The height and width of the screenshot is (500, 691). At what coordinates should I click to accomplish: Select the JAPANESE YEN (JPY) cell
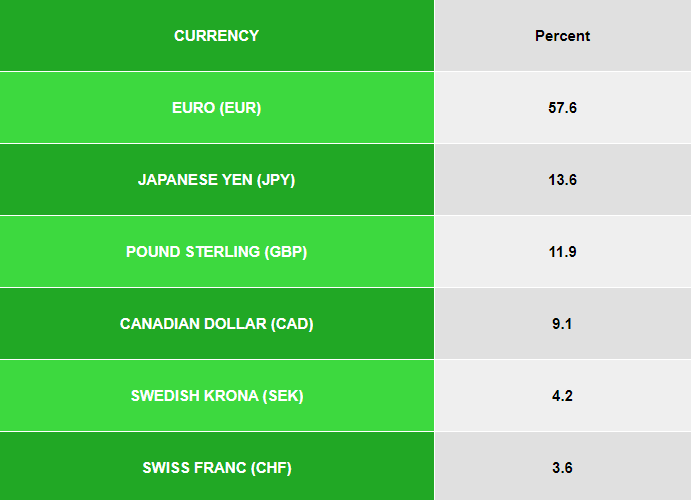click(216, 180)
